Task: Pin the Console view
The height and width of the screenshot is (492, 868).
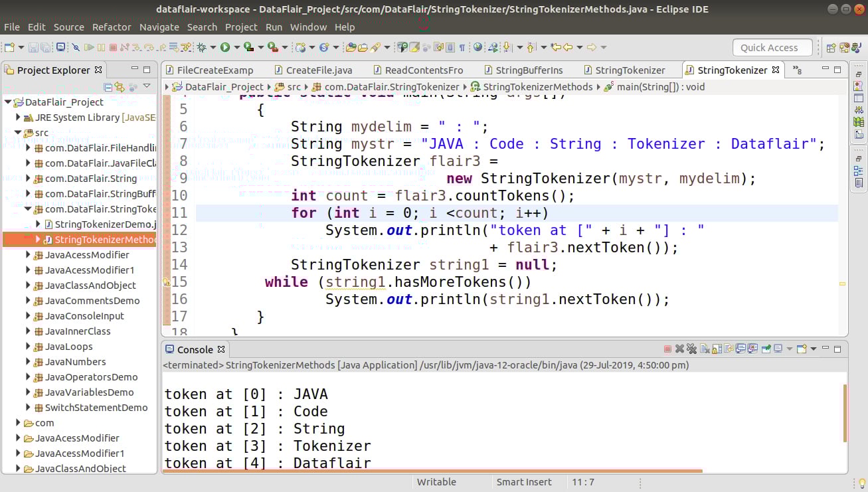Action: 766,348
